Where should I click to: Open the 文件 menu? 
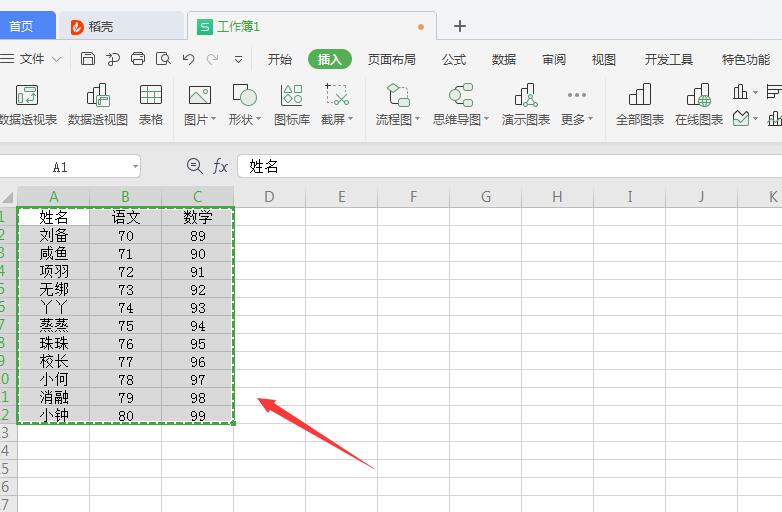(31, 59)
